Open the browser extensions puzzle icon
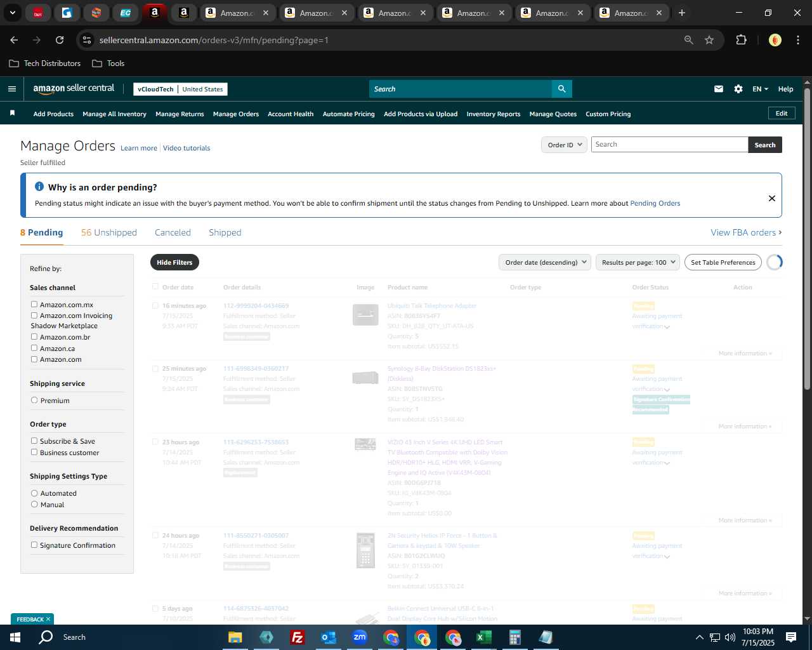 pos(741,40)
